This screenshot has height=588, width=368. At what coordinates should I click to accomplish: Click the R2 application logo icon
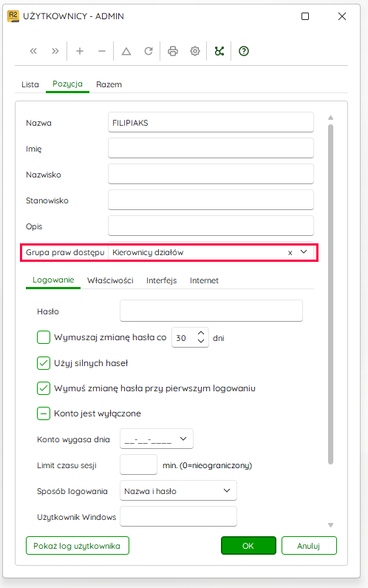pos(13,16)
